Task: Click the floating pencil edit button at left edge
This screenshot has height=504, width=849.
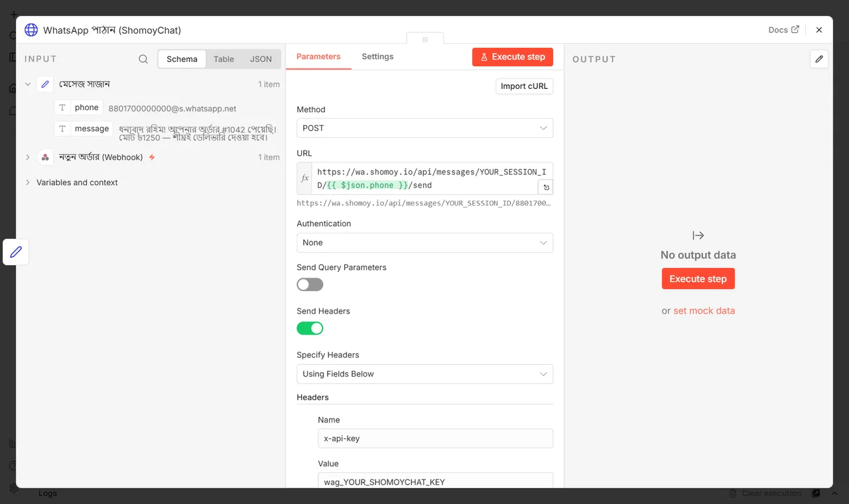Action: (x=16, y=252)
